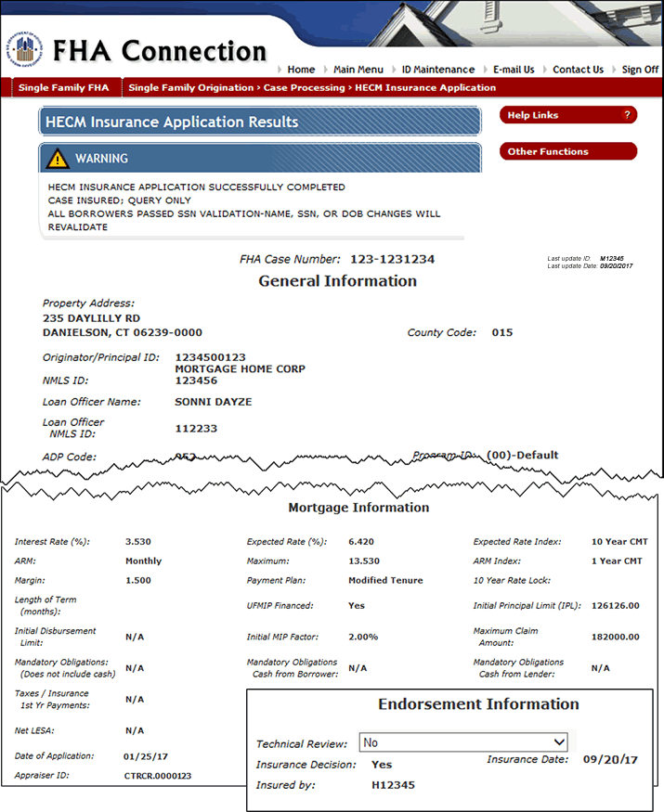The height and width of the screenshot is (812, 664).
Task: Click ARM value Monthly
Action: point(144,561)
